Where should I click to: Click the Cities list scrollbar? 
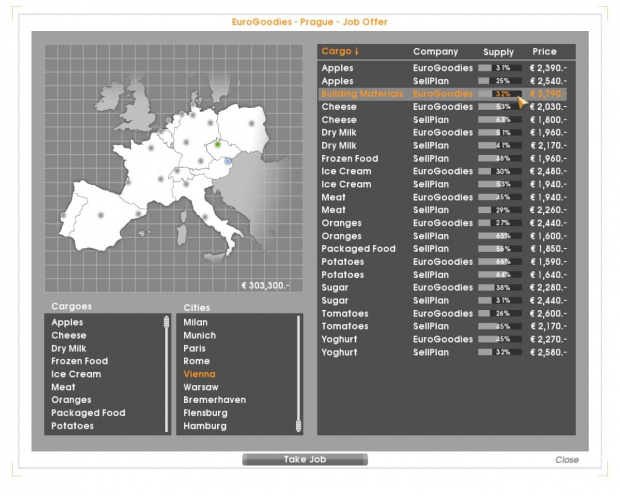coord(298,373)
